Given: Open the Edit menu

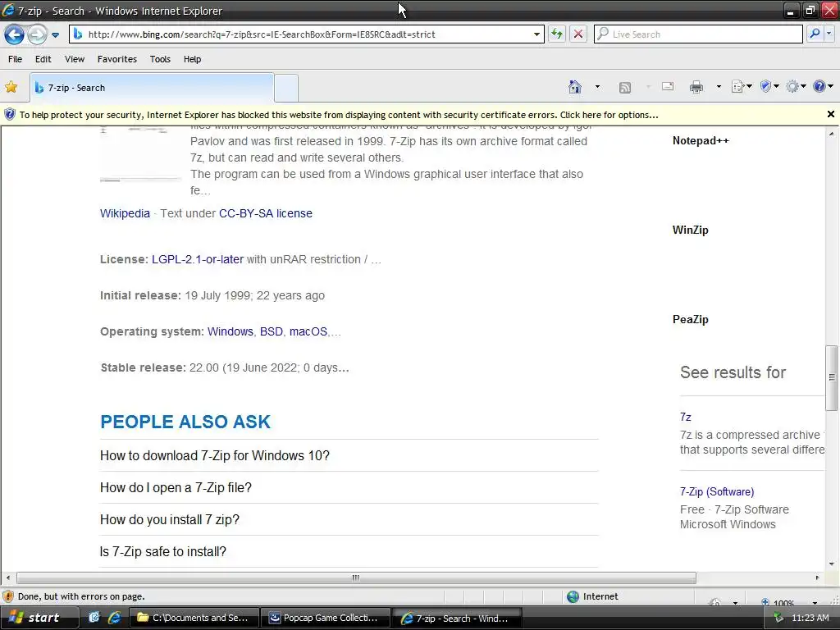Looking at the screenshot, I should pos(43,59).
